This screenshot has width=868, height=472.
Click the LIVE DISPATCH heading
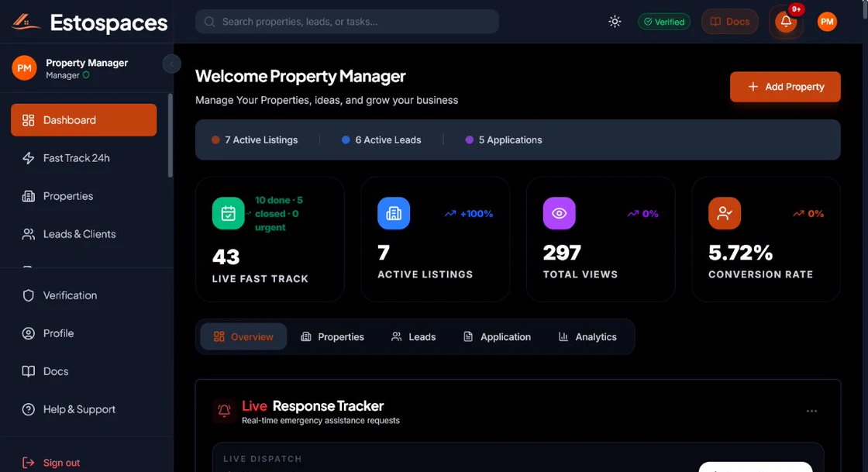click(263, 459)
